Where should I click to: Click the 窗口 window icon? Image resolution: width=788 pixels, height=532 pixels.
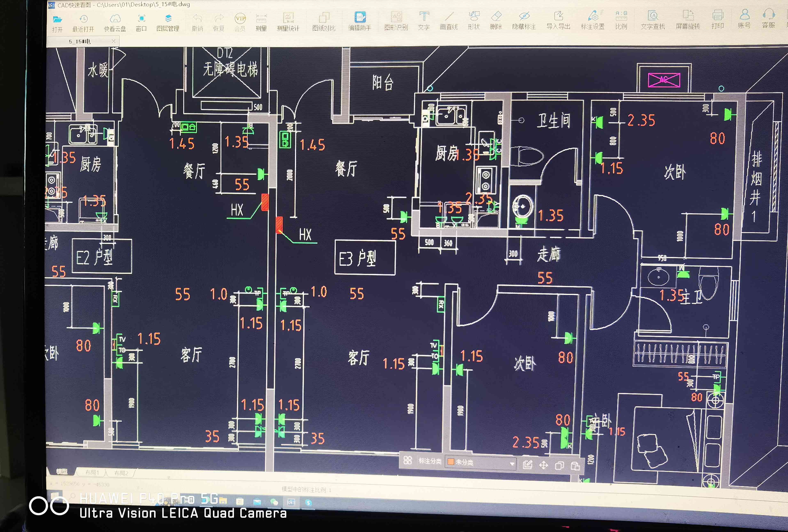[x=141, y=19]
